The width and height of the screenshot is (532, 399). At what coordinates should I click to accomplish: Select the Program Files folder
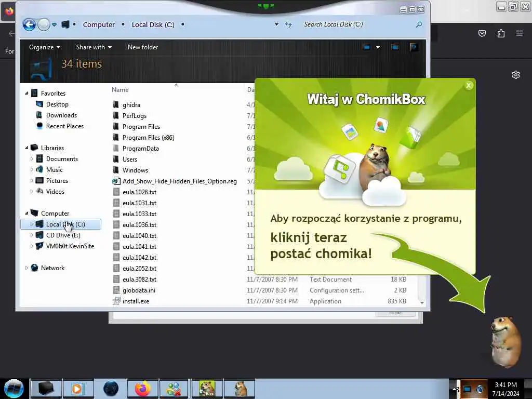tap(141, 127)
